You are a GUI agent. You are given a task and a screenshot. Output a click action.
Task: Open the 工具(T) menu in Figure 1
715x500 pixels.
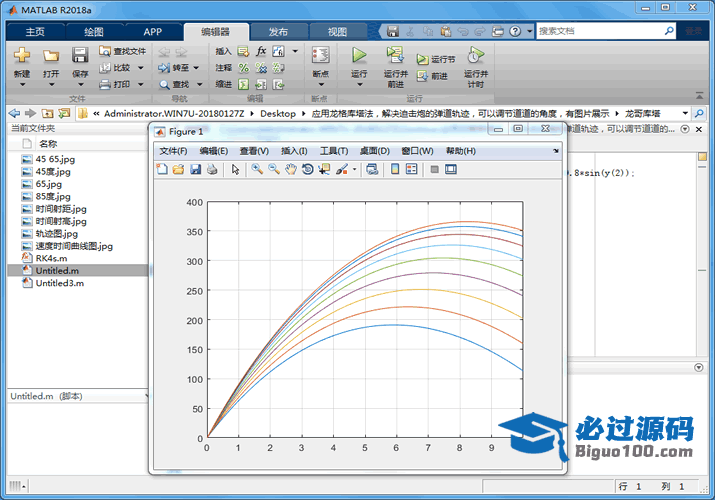(x=333, y=151)
